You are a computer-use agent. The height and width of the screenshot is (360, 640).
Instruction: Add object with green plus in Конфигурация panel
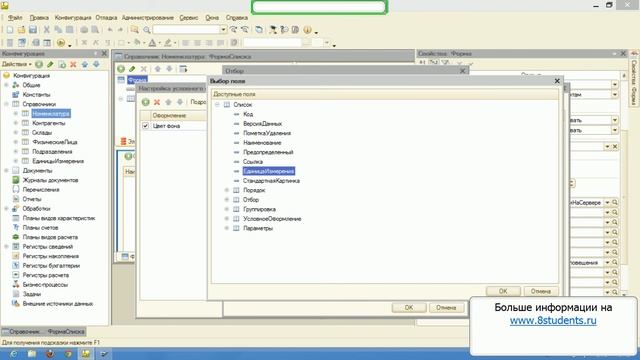click(39, 64)
